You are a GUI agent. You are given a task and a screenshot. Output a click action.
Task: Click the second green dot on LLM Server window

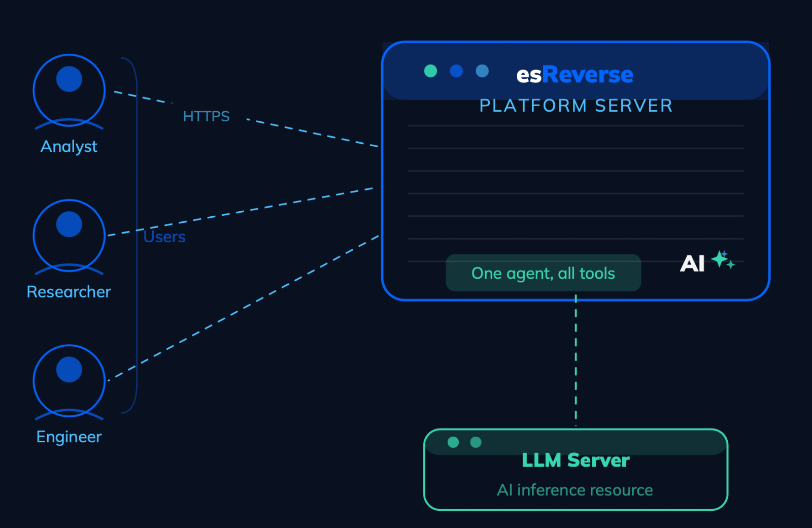pyautogui.click(x=476, y=442)
